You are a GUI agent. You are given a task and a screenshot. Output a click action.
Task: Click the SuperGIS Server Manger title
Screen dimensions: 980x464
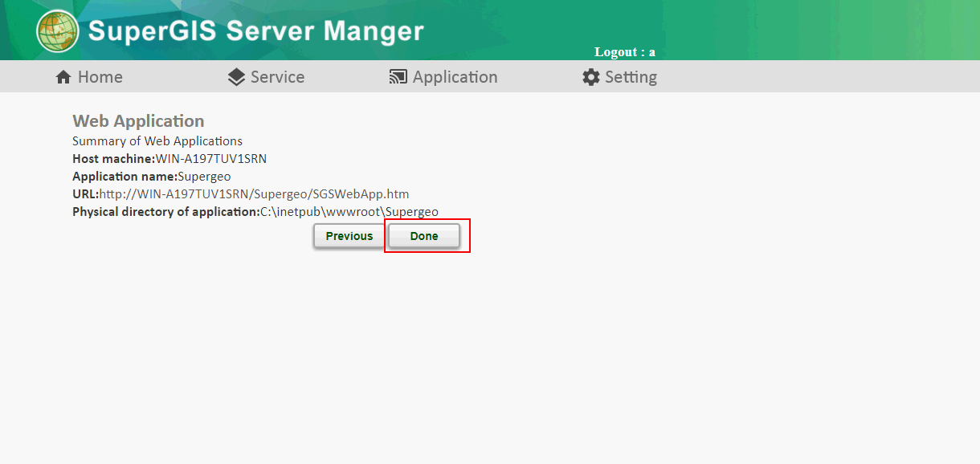(256, 31)
